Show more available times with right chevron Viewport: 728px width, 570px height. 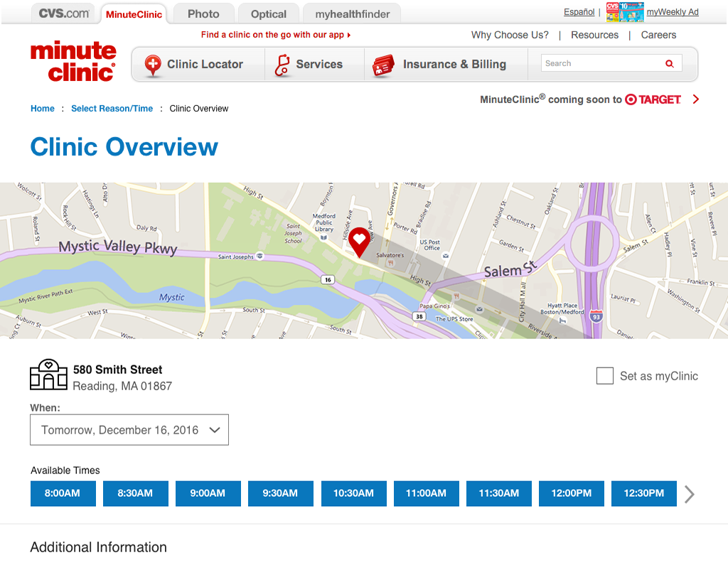tap(690, 494)
